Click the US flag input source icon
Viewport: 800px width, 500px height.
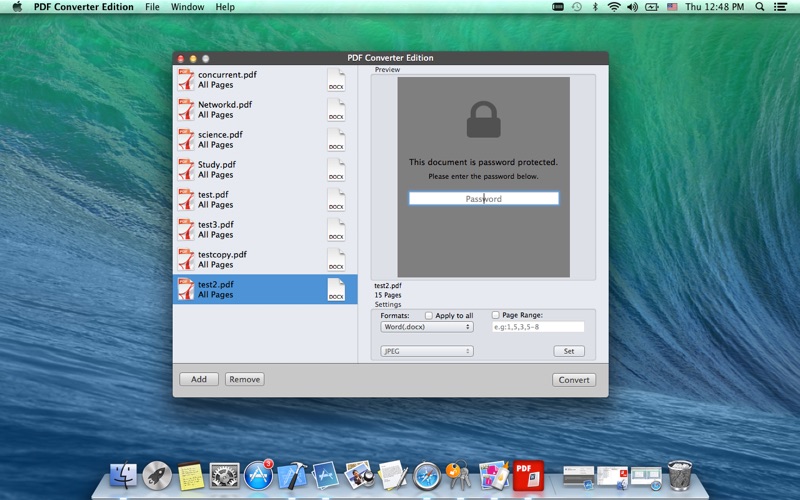[x=672, y=7]
